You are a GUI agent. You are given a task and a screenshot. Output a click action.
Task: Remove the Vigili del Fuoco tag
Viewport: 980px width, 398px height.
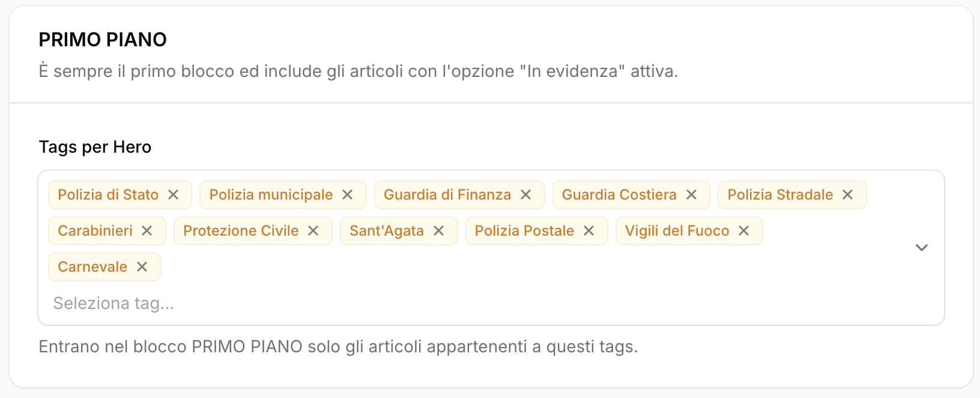point(744,231)
